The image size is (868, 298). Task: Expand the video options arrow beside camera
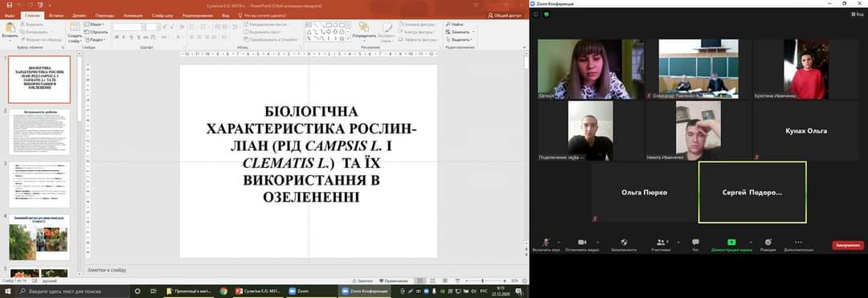tap(597, 243)
